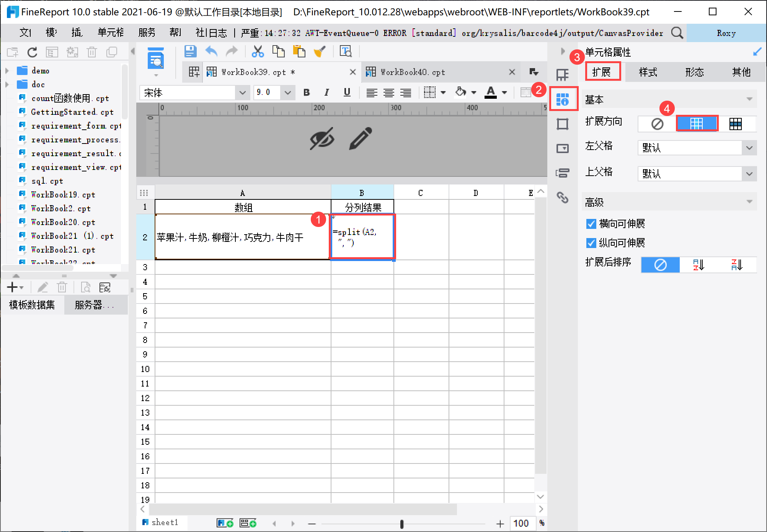Click the search magnifier in menu bar
The image size is (767, 532).
pos(677,33)
